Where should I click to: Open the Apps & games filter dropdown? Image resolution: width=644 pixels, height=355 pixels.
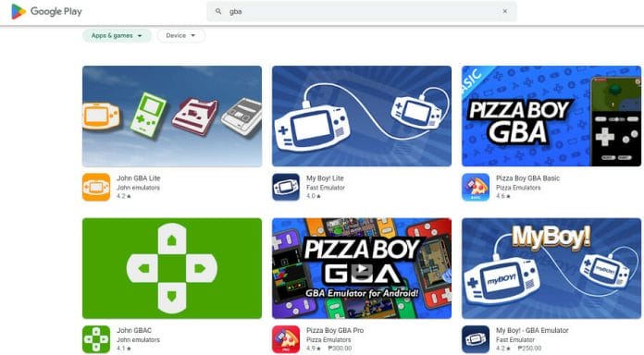click(x=118, y=36)
